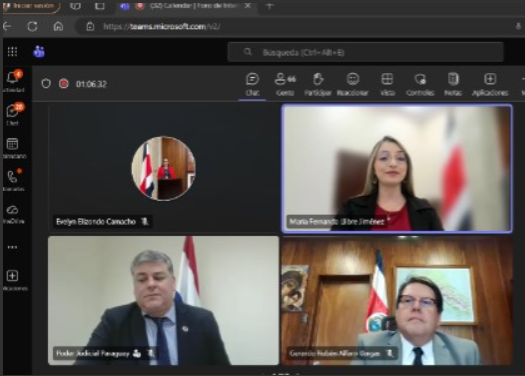This screenshot has width=525, height=376.
Task: Click Evelyn Elizondo Camacho avatar picture
Action: [x=164, y=168]
